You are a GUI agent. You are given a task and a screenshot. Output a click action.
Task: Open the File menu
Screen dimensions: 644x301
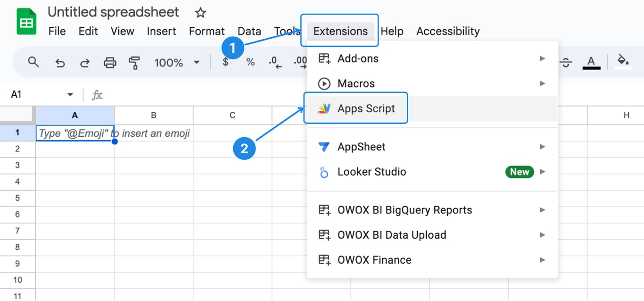tap(57, 31)
